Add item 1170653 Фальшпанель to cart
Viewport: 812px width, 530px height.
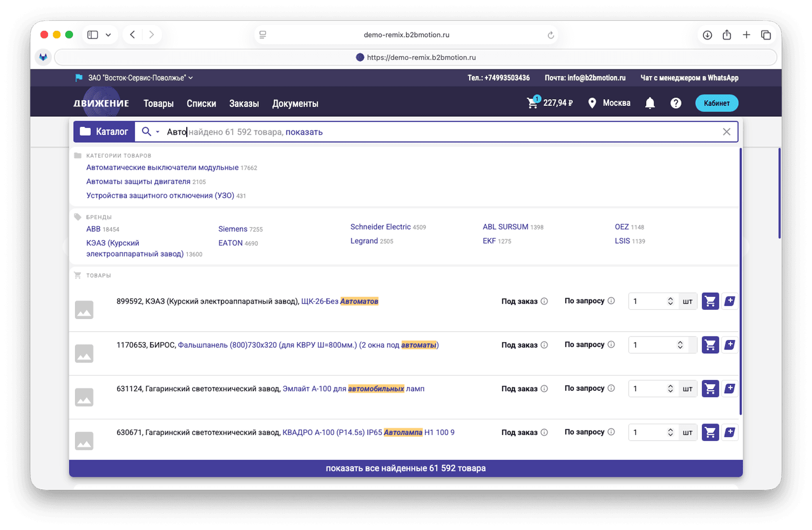pos(710,345)
